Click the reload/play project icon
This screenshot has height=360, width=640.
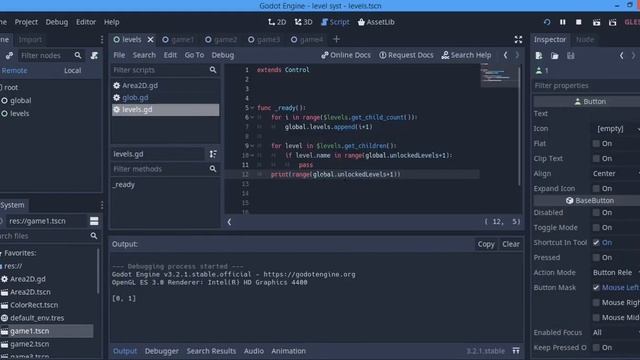tap(547, 22)
